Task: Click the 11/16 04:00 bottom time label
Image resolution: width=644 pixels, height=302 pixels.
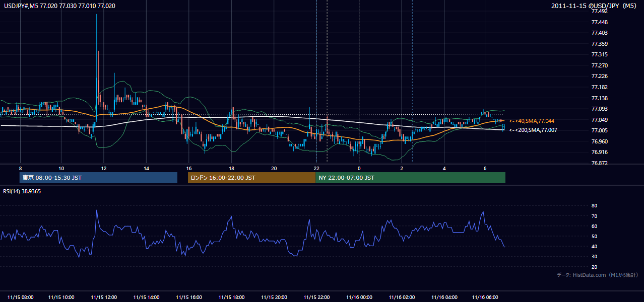Action: pos(444,297)
